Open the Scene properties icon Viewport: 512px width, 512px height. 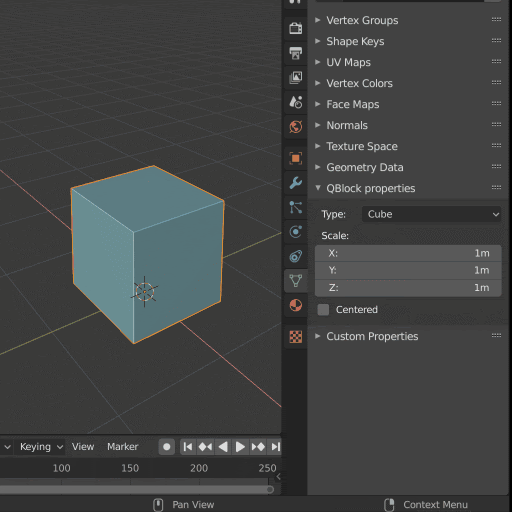coord(296,102)
